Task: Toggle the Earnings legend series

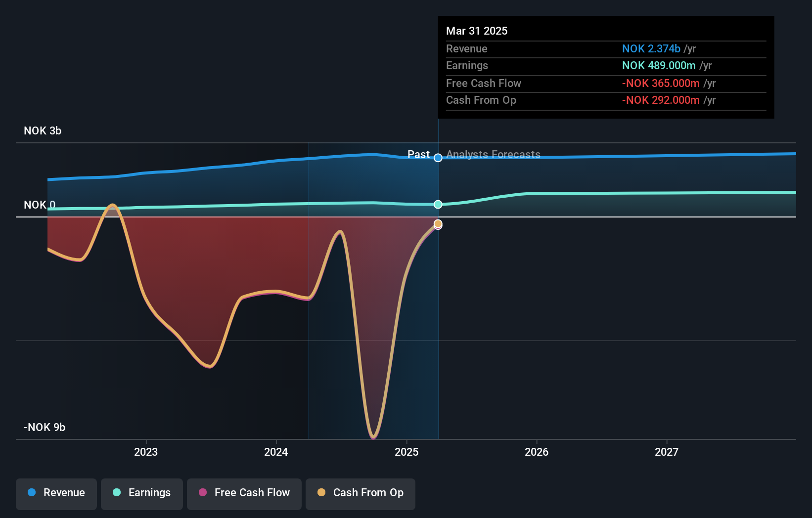Action: 142,494
